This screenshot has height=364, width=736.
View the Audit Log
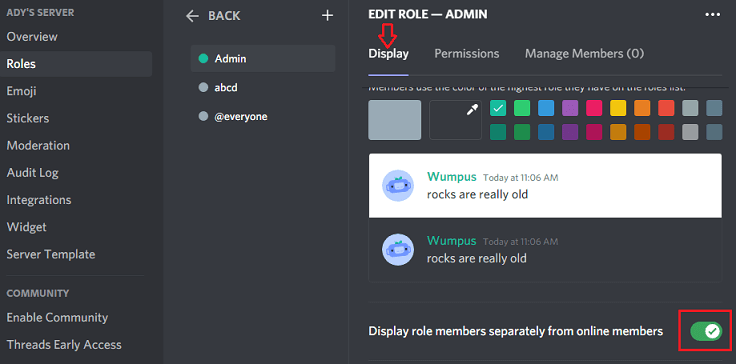(32, 173)
